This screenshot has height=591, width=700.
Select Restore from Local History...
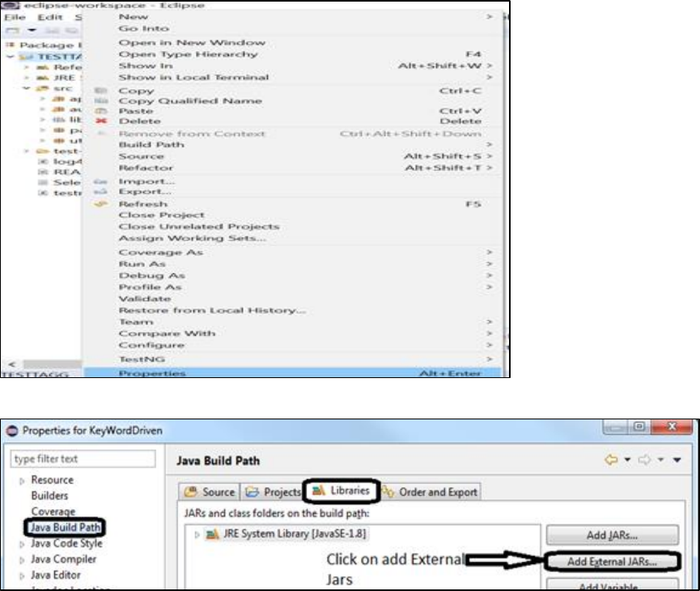(293, 310)
